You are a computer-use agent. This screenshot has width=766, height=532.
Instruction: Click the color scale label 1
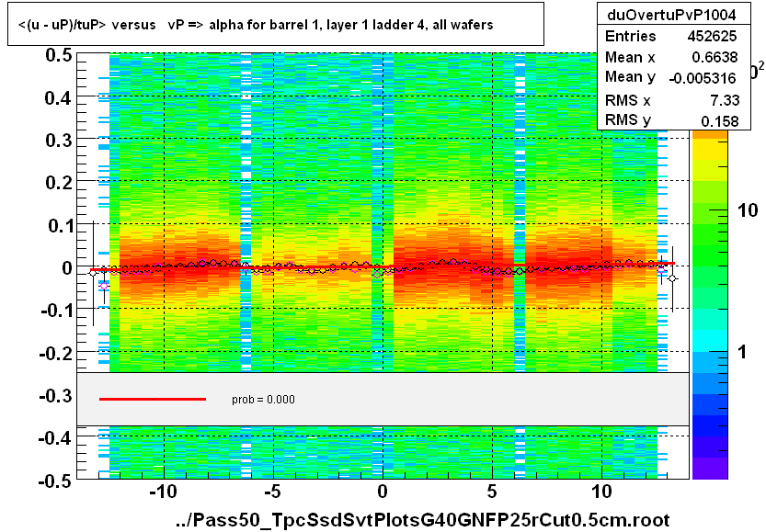point(742,351)
